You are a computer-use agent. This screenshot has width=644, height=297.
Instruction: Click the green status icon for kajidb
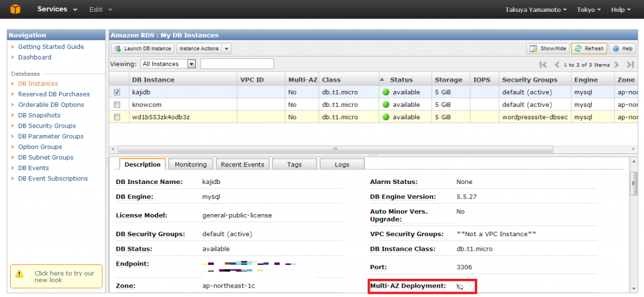tap(386, 92)
